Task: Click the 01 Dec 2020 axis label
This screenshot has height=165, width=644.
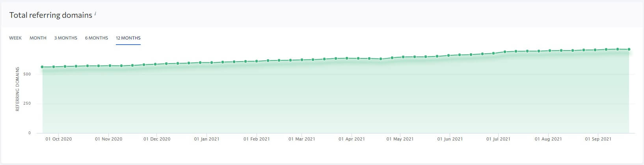Action: pyautogui.click(x=157, y=139)
